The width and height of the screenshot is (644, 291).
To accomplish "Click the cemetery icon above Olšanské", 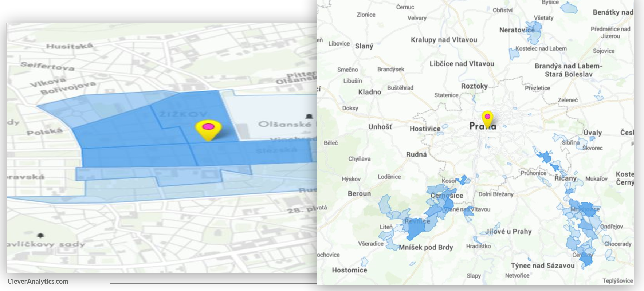I will 309,116.
